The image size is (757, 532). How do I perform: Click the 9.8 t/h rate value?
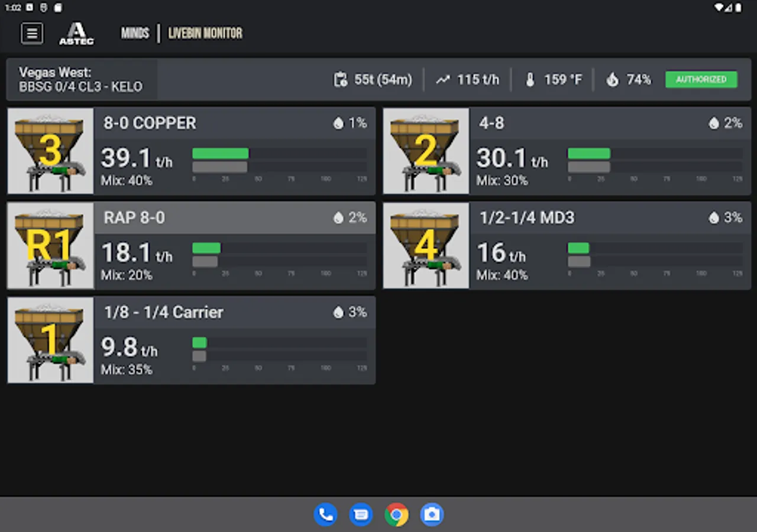pyautogui.click(x=130, y=348)
